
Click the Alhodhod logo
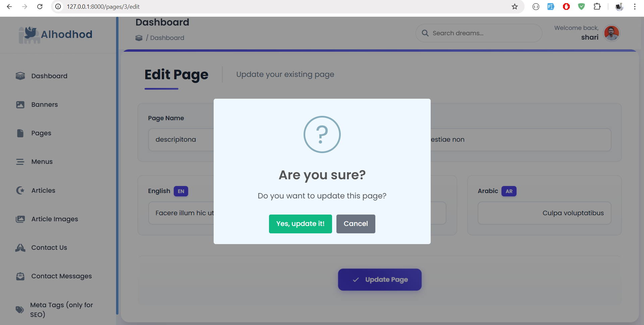(x=56, y=35)
